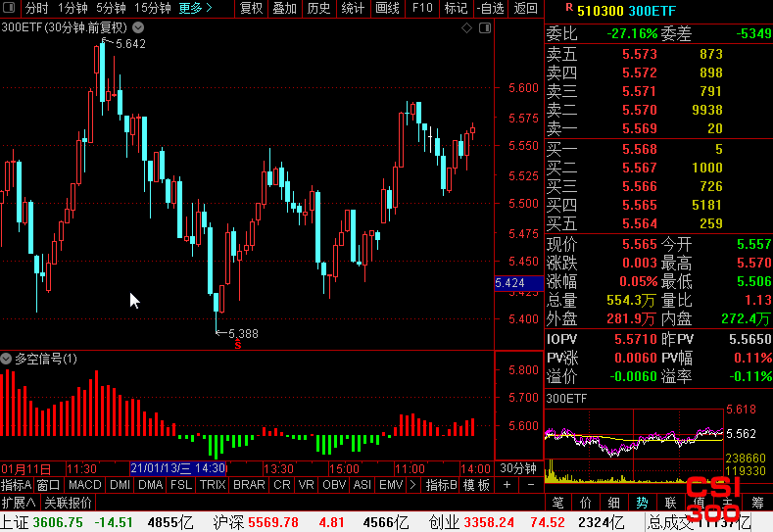Switch indicator to TRIX
The width and height of the screenshot is (773, 532).
tap(213, 485)
